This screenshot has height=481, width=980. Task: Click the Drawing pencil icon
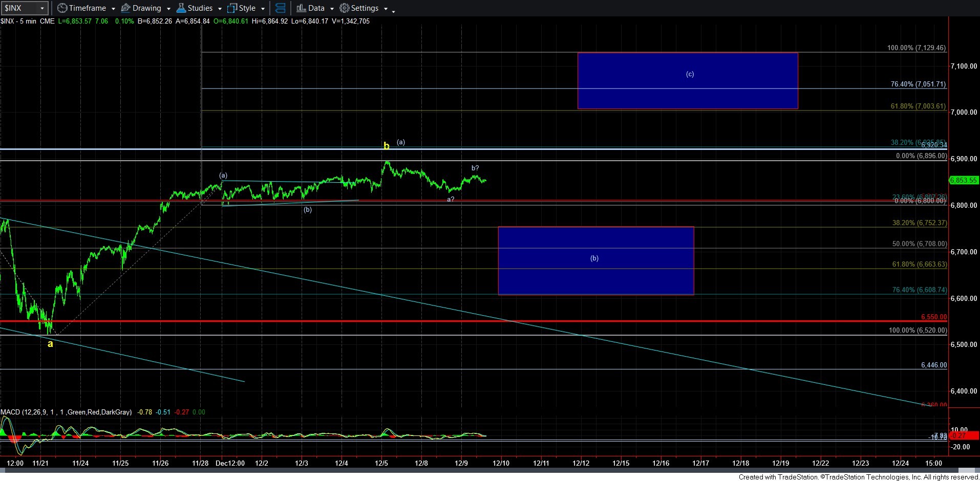tap(125, 8)
